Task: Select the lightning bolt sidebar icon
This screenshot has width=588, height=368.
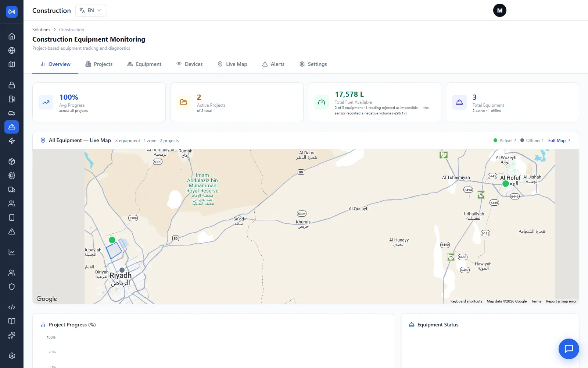Action: pyautogui.click(x=12, y=141)
